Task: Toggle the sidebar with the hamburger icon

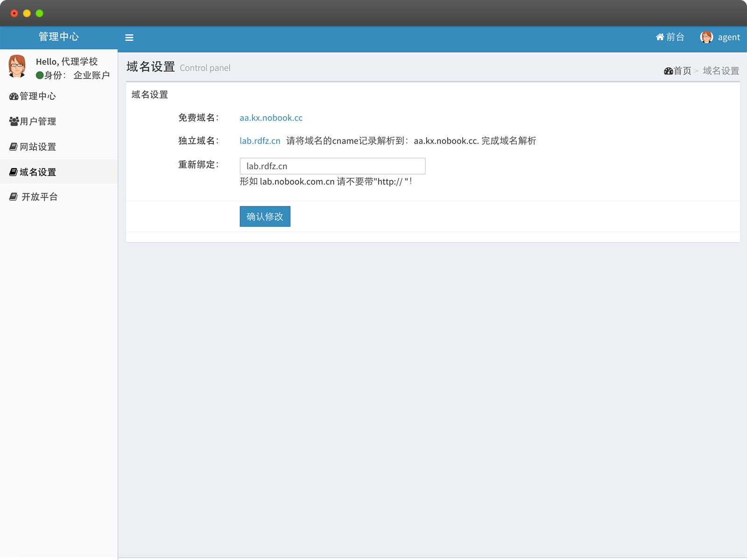Action: tap(129, 38)
